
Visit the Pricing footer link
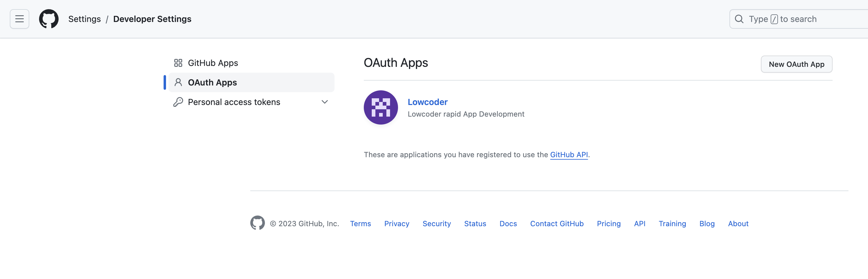click(609, 224)
